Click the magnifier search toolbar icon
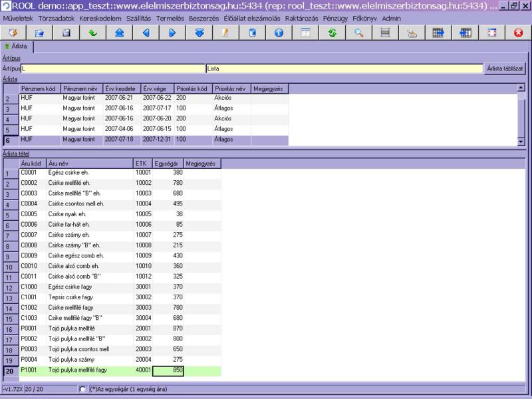 click(x=358, y=33)
